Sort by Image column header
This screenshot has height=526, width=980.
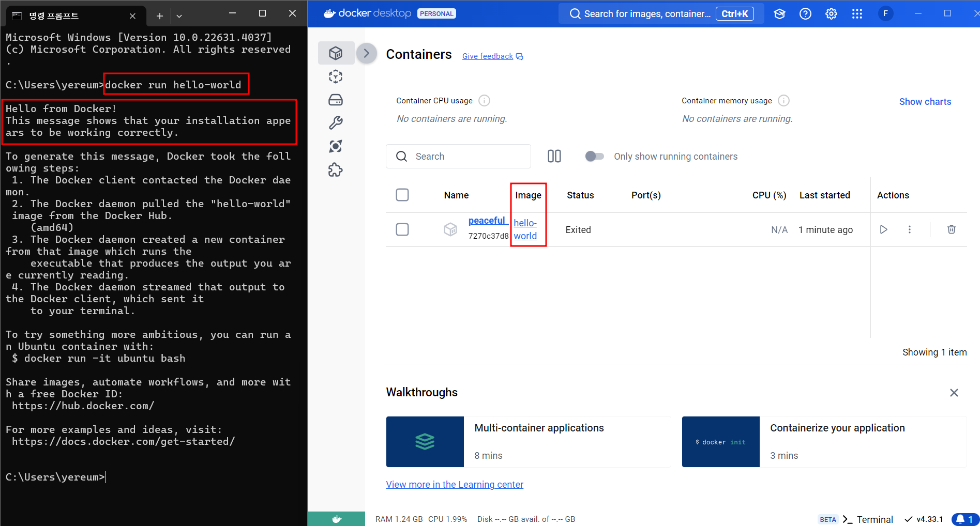coord(528,195)
